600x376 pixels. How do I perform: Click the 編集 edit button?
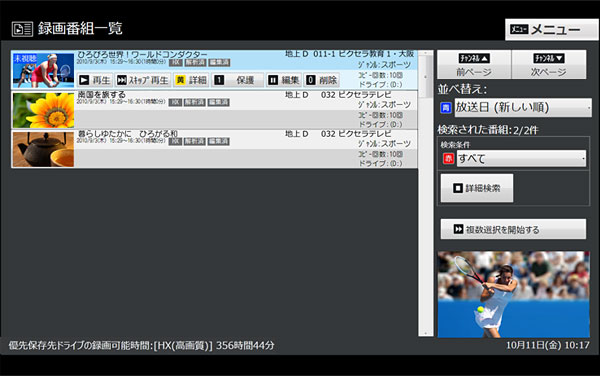click(x=284, y=80)
